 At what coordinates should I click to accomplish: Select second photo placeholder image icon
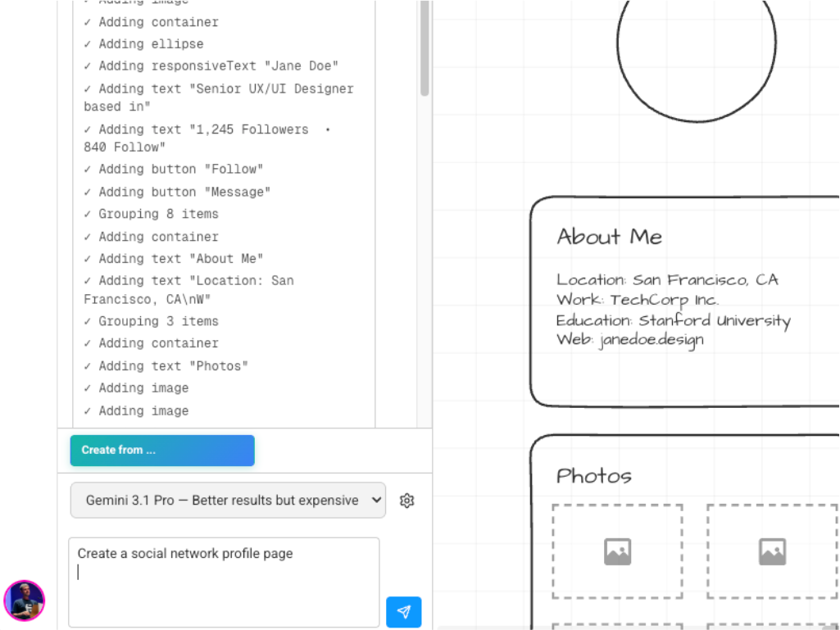(x=772, y=552)
